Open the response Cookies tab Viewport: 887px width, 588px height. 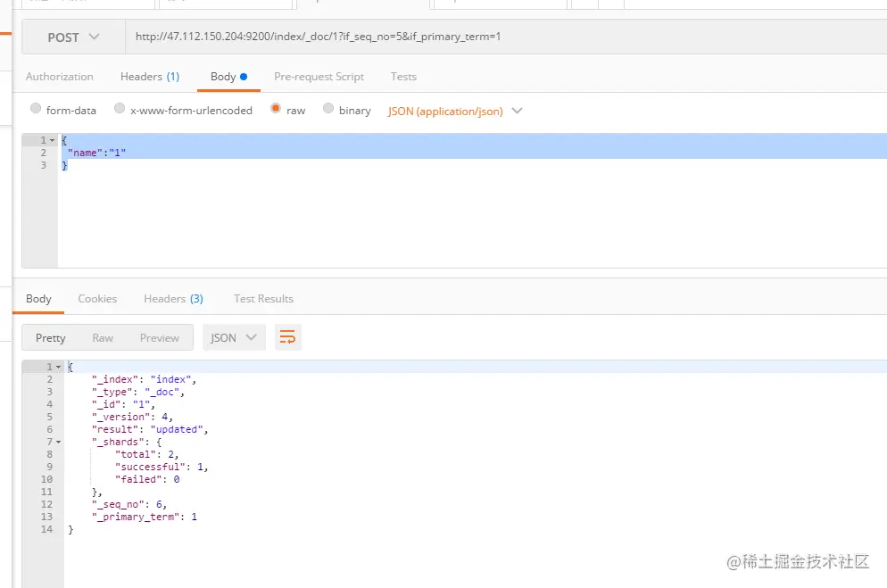point(97,299)
